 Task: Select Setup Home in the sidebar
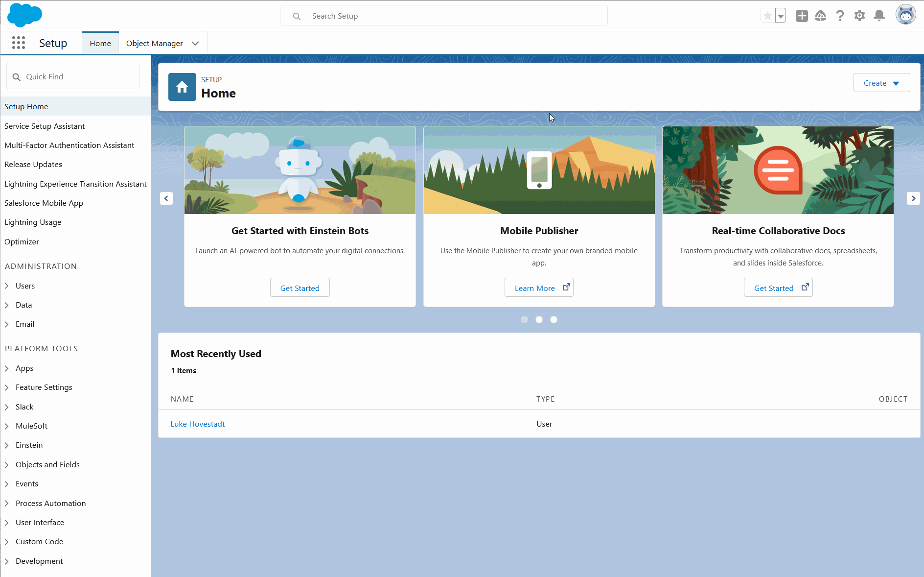point(75,106)
